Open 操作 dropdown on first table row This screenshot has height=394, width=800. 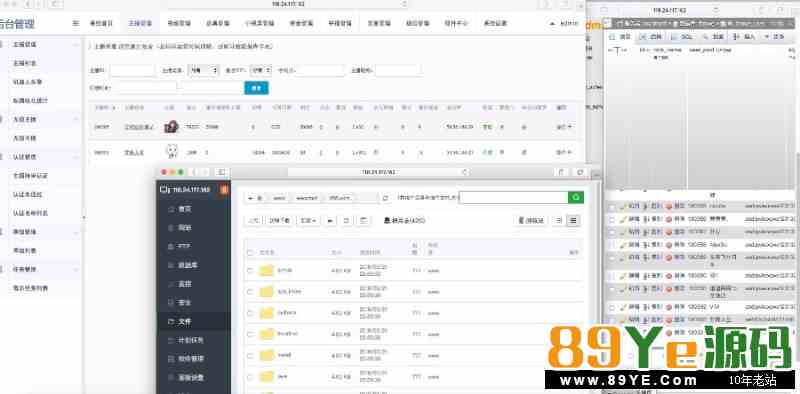pos(564,127)
